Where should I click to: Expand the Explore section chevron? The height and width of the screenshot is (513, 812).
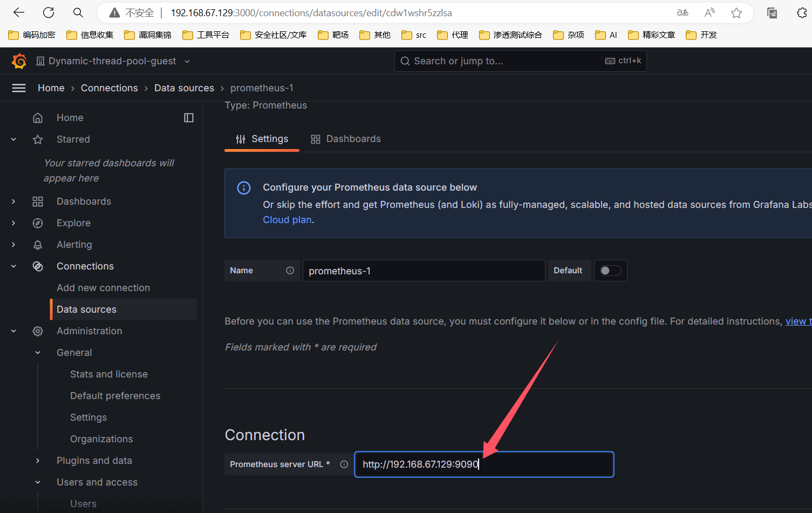point(13,223)
